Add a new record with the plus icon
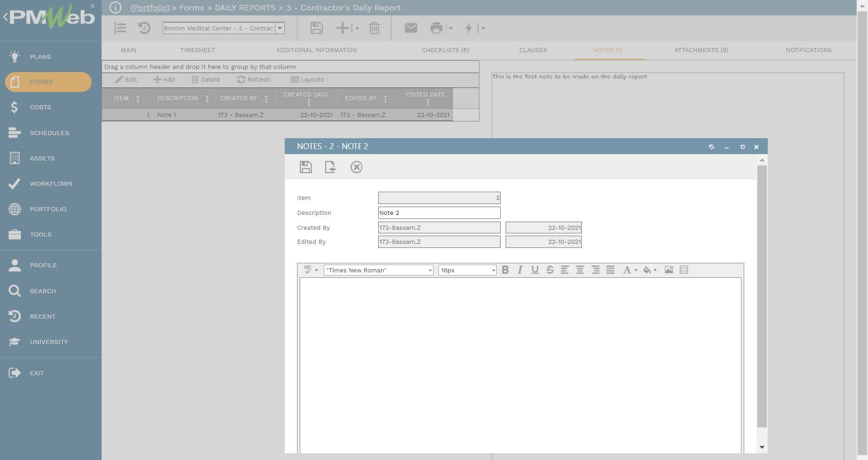The width and height of the screenshot is (868, 460). click(x=342, y=28)
